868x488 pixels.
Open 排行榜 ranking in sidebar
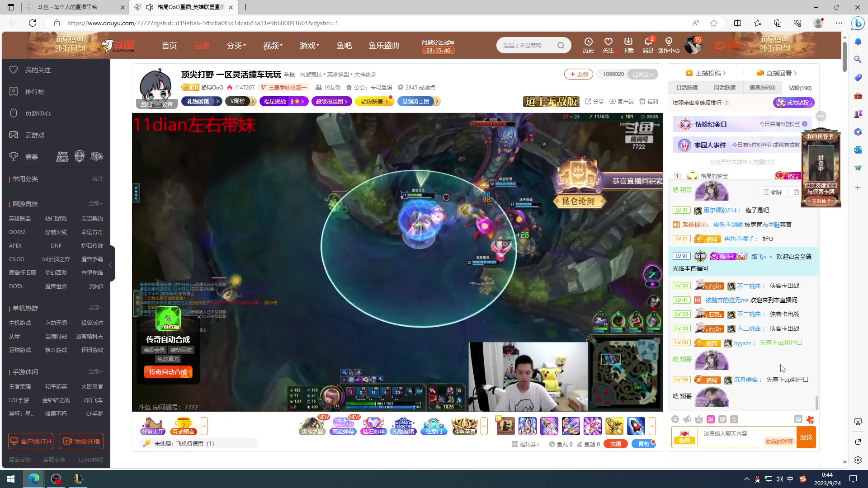[x=27, y=92]
